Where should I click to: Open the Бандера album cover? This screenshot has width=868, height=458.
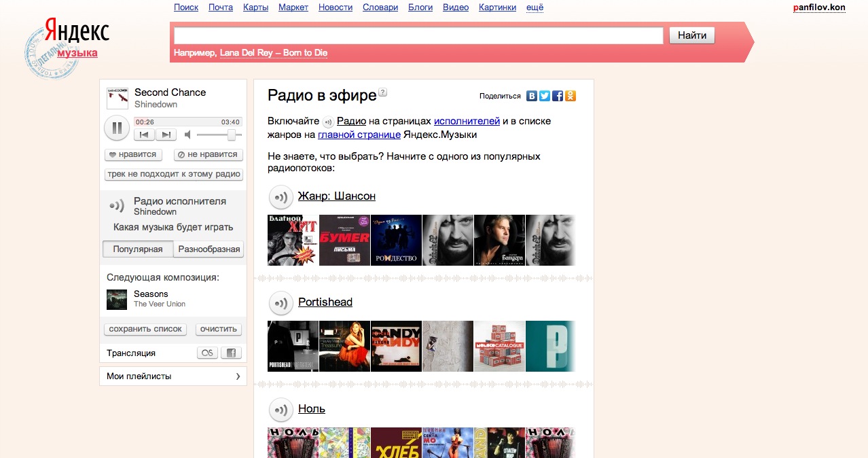(499, 240)
